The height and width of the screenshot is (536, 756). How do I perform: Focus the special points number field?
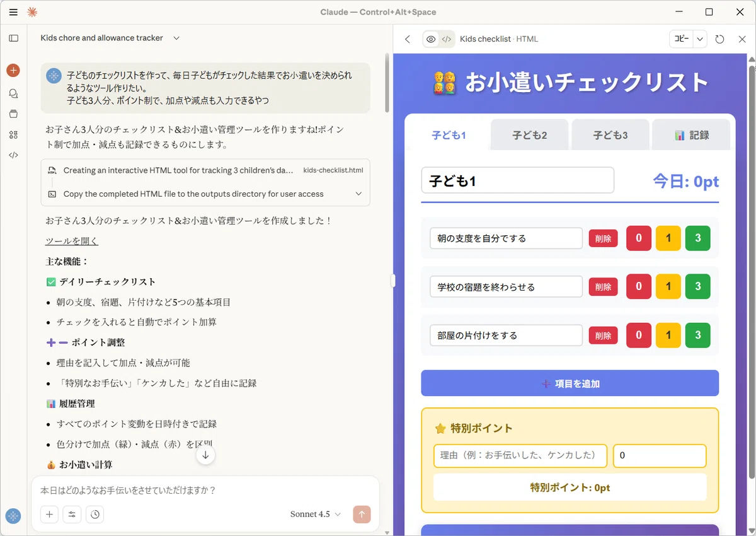(x=660, y=456)
